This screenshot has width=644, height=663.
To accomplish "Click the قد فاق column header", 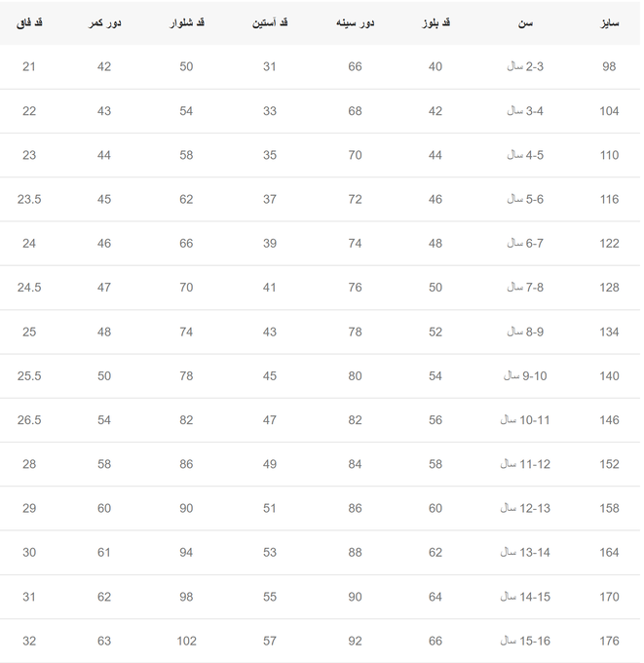I will coord(29,22).
